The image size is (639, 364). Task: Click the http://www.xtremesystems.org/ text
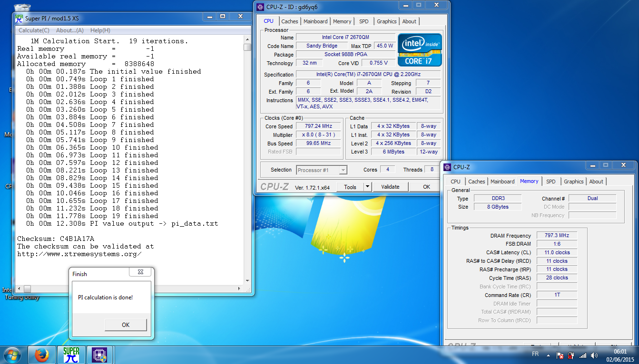79,254
